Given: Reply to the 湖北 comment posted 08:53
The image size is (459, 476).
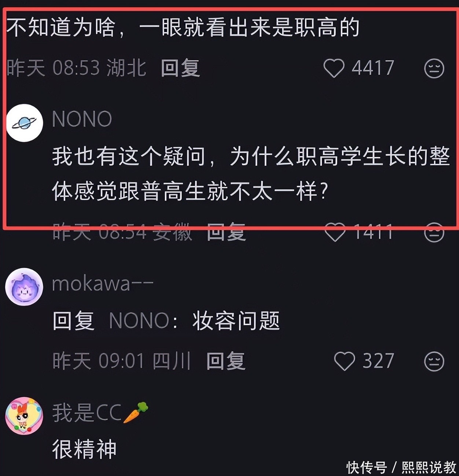Looking at the screenshot, I should [x=180, y=68].
